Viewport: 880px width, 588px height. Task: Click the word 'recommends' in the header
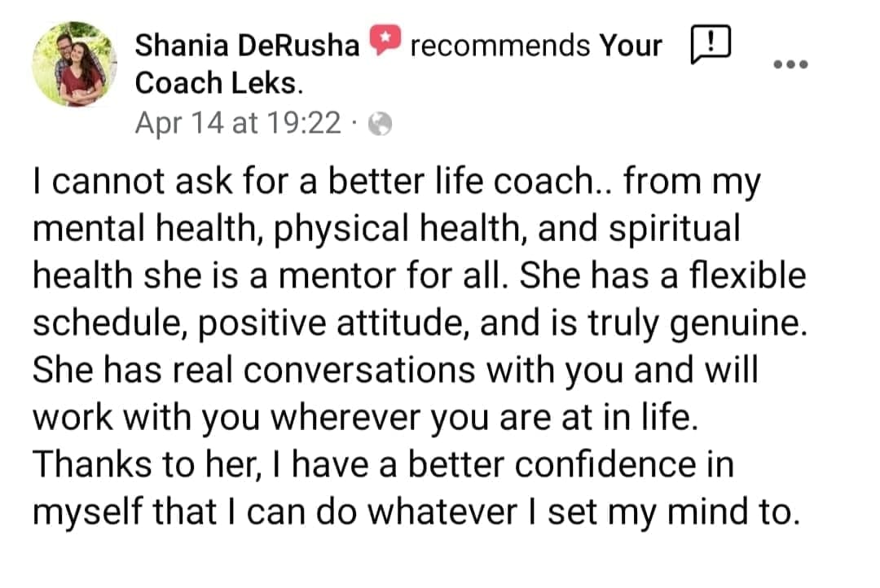[x=500, y=46]
